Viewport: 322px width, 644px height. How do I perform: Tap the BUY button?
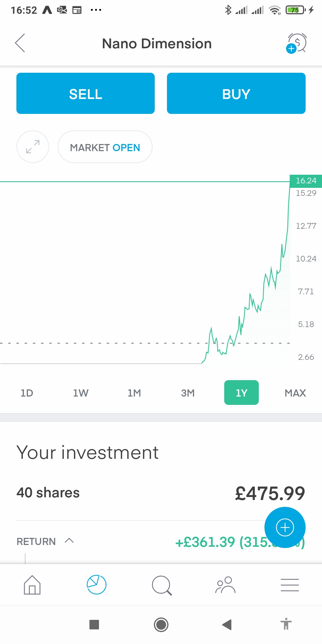(236, 93)
